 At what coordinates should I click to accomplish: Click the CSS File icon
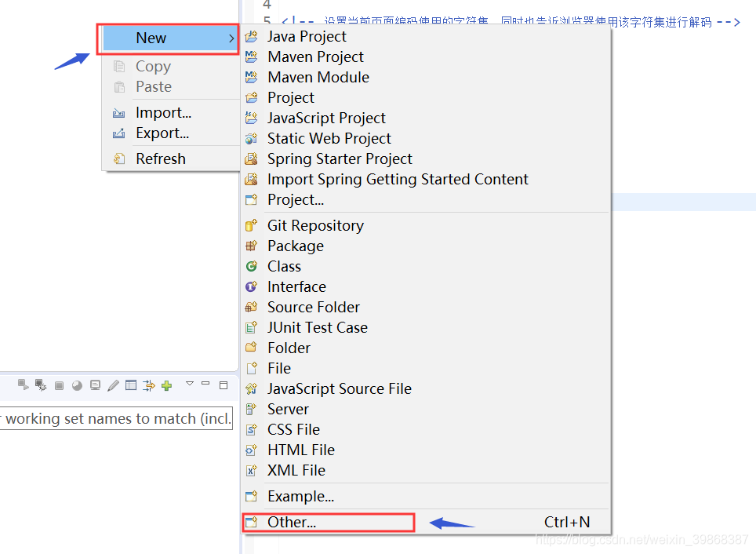pyautogui.click(x=251, y=429)
